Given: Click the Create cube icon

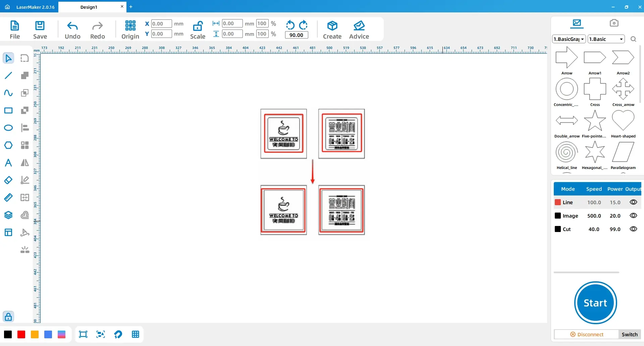Looking at the screenshot, I should click(332, 30).
